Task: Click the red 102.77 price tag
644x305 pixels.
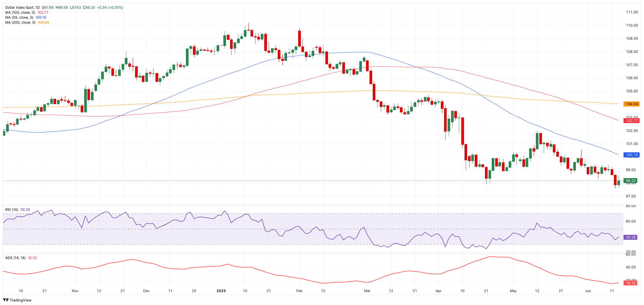Action: [x=631, y=121]
